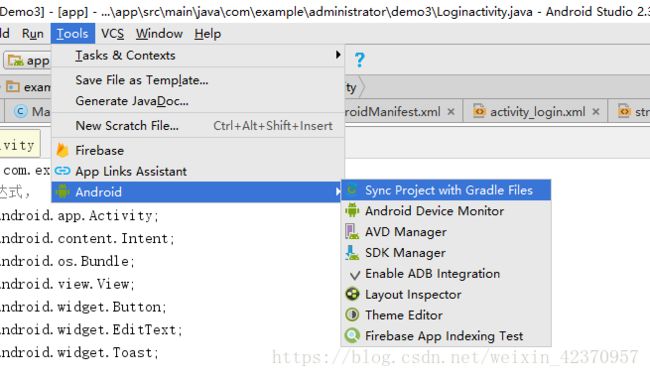Expand the Android submenu entry
This screenshot has height=377, width=650.
coord(198,192)
